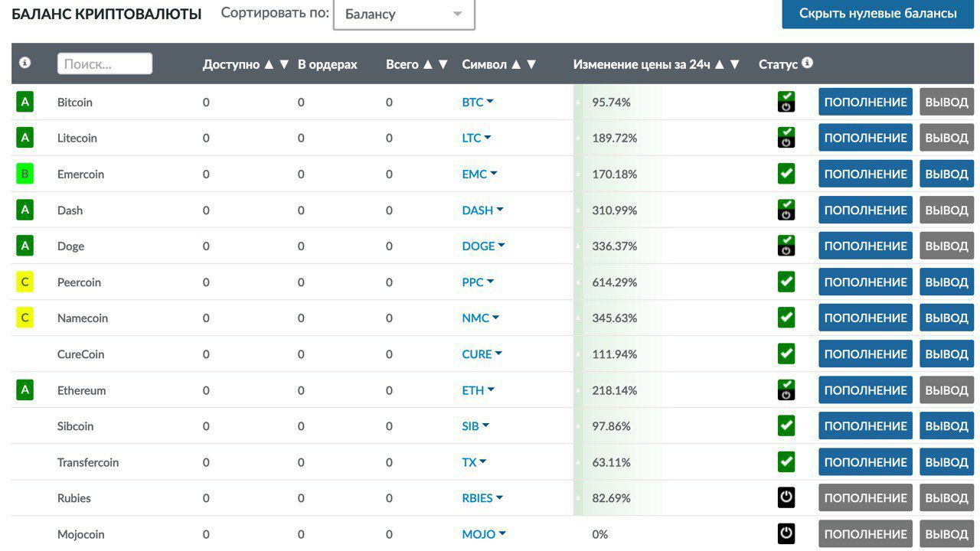The width and height of the screenshot is (980, 551).
Task: Click Emercoin 'ПОПОЛНЕНИЕ' button
Action: [x=865, y=174]
